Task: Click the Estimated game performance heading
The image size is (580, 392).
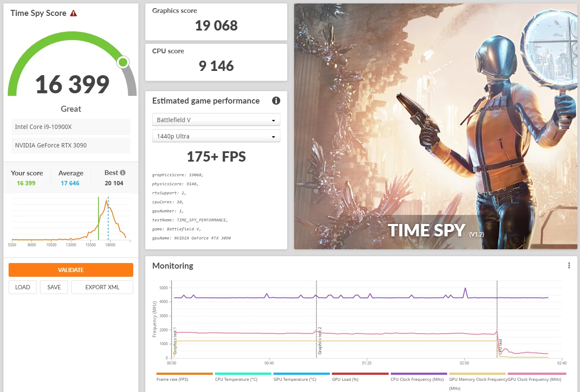Action: coord(206,101)
